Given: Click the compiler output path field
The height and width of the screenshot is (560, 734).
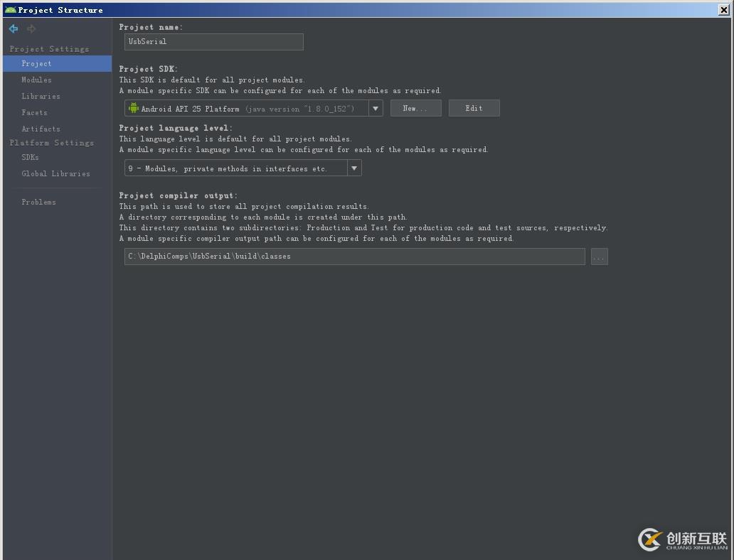Looking at the screenshot, I should point(353,257).
